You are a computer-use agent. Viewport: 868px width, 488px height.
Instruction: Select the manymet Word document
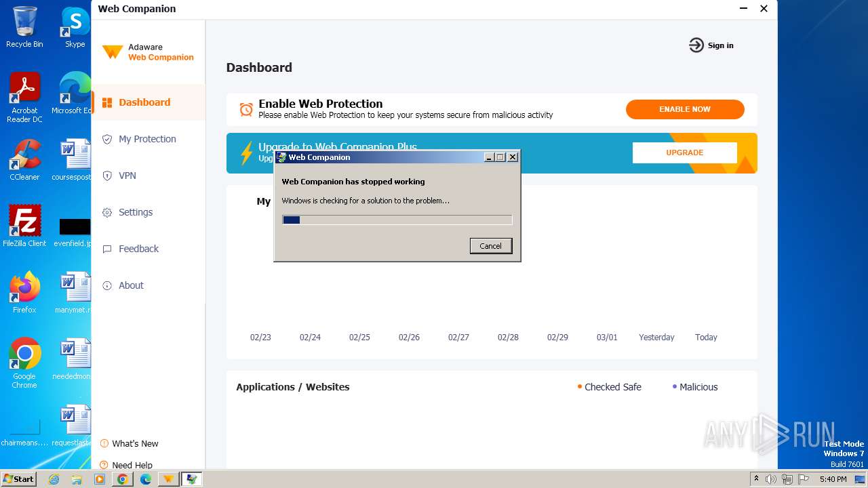pos(72,293)
